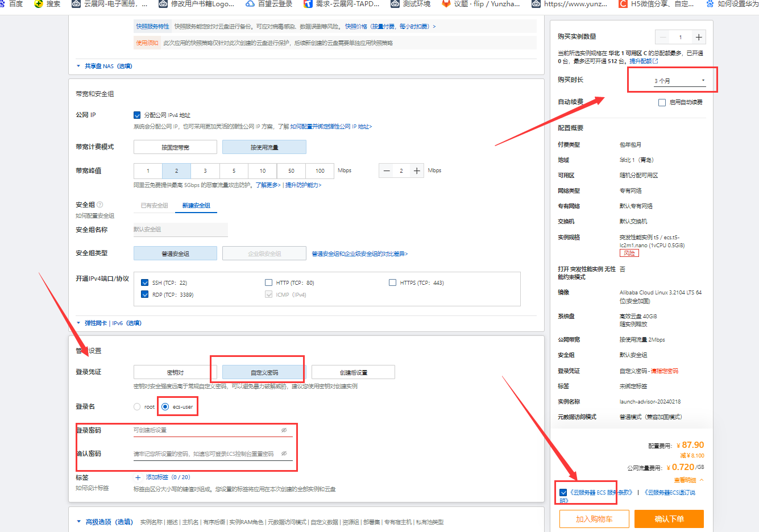
Task: Click external link icon after 提升配额
Action: click(x=656, y=61)
